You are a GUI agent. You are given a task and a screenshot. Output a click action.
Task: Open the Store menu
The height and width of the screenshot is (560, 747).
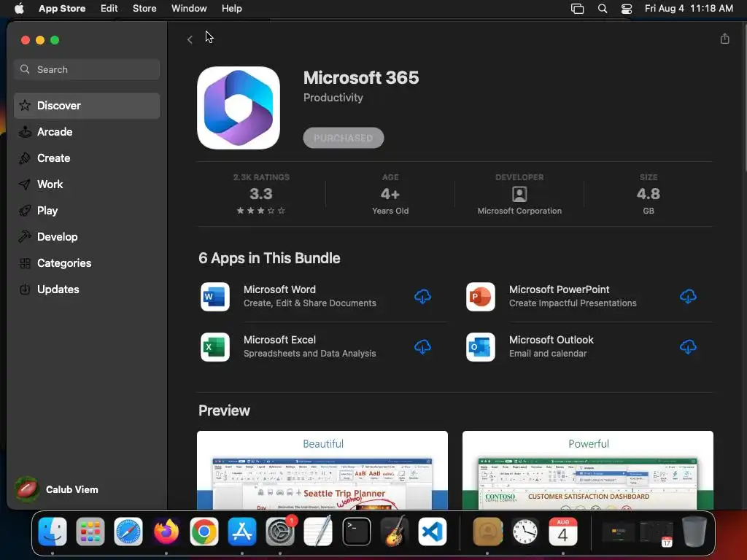144,9
